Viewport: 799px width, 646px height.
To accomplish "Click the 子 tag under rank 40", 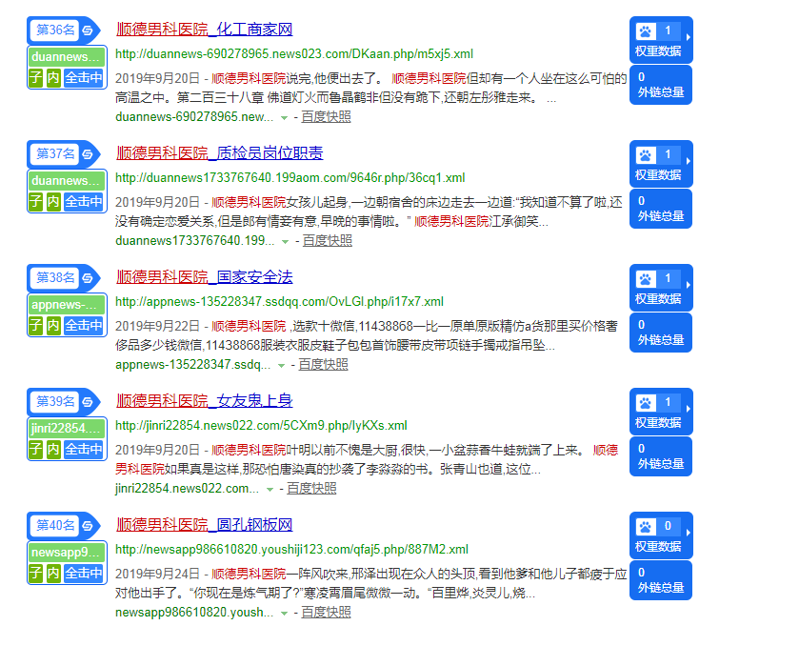I will pyautogui.click(x=36, y=573).
